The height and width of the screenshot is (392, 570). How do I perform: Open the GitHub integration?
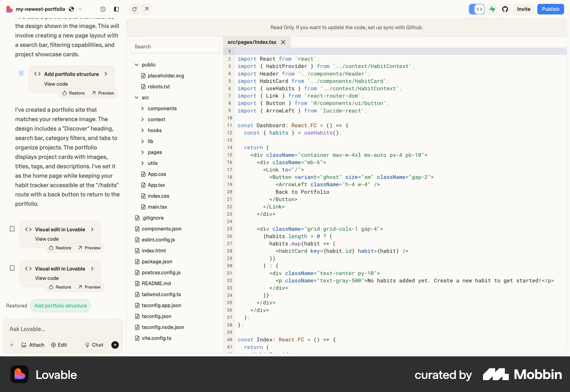505,9
